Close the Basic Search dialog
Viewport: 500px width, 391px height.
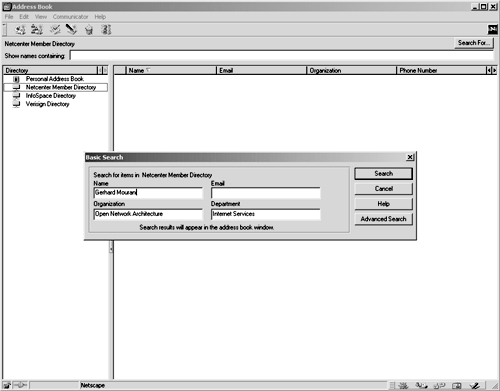(x=410, y=157)
